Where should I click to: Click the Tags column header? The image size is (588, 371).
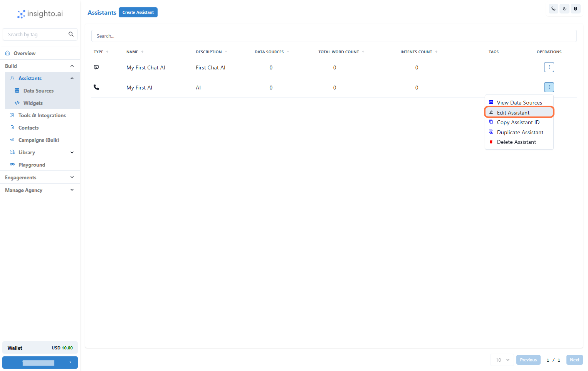pyautogui.click(x=494, y=52)
